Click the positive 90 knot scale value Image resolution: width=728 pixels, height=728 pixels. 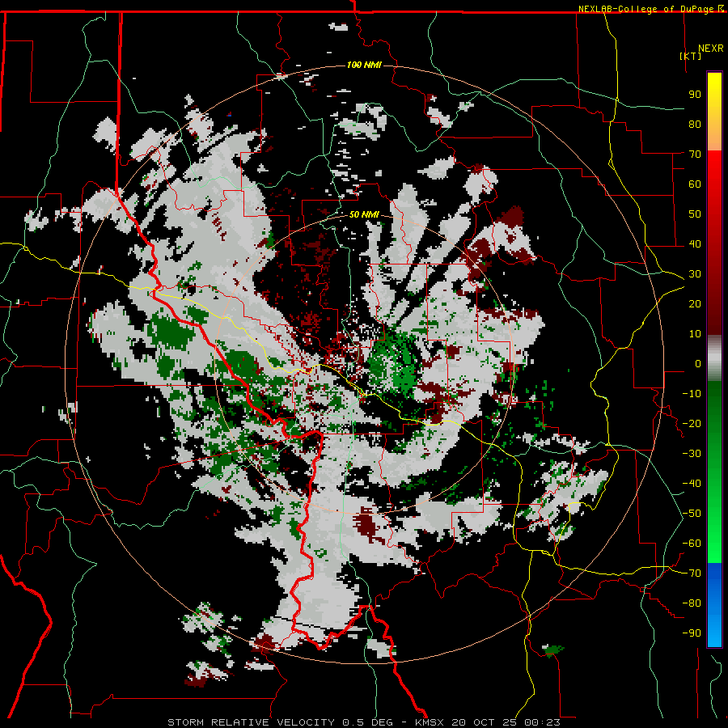pos(695,95)
